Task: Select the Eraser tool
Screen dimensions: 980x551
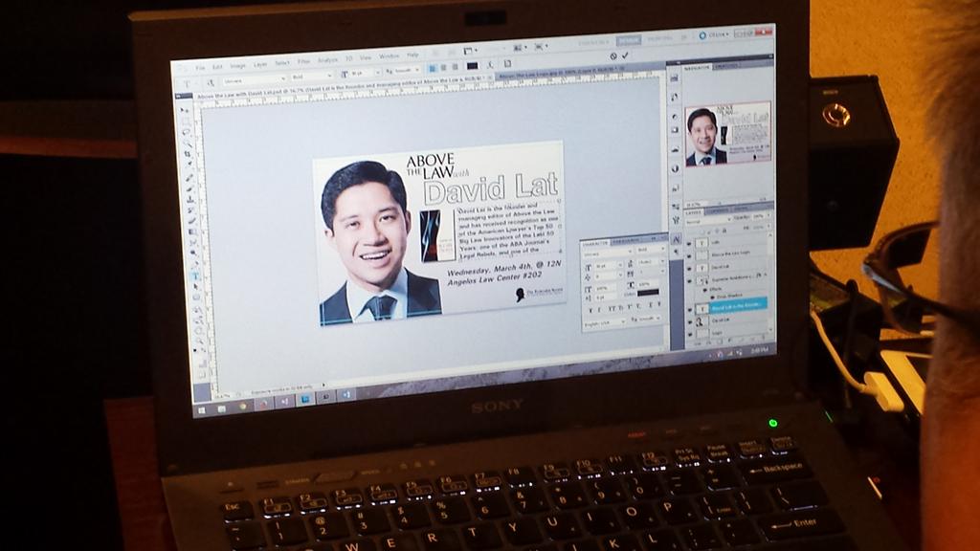Action: (x=191, y=220)
